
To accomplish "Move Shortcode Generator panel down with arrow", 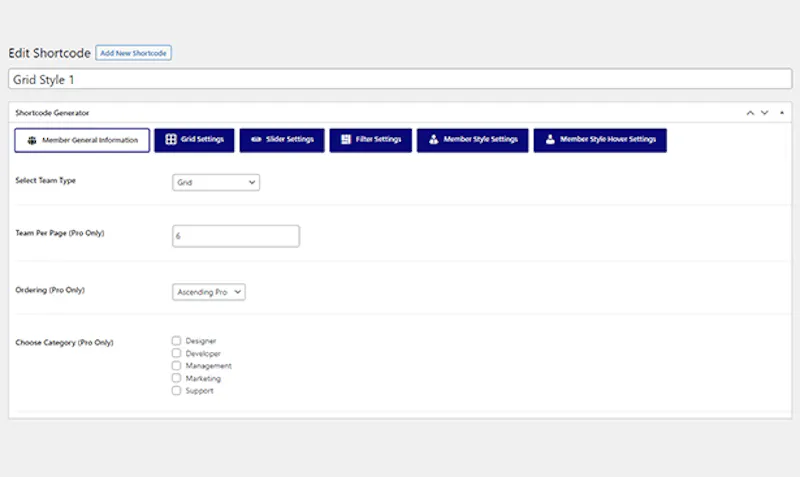I will tap(764, 113).
